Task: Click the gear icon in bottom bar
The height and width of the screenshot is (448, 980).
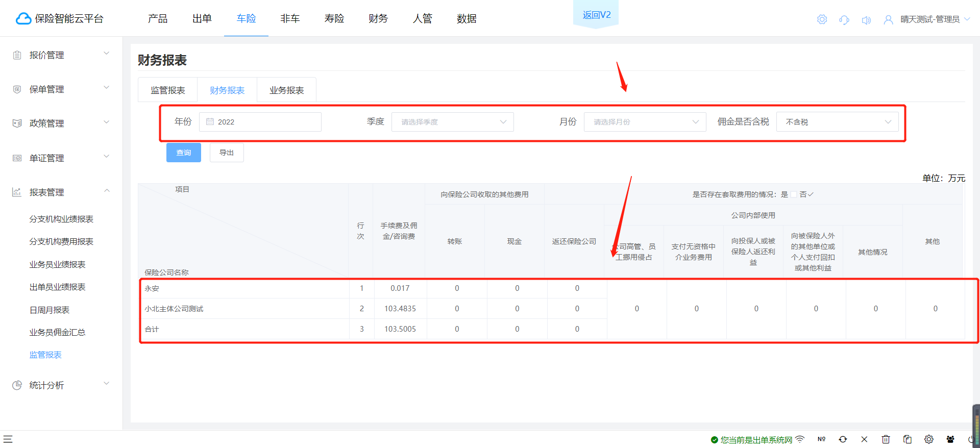Action: tap(929, 439)
